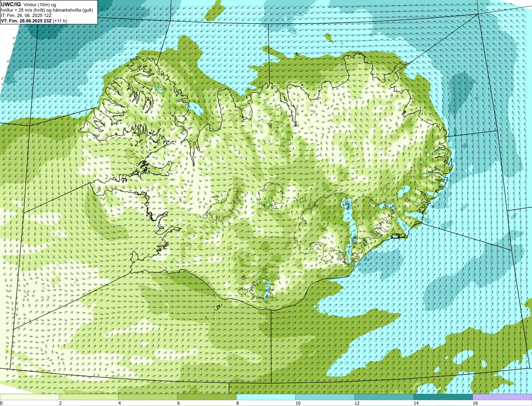This screenshot has width=532, height=406.
Task: Select the pale green 2–4 legend swatch
Action: [89, 397]
